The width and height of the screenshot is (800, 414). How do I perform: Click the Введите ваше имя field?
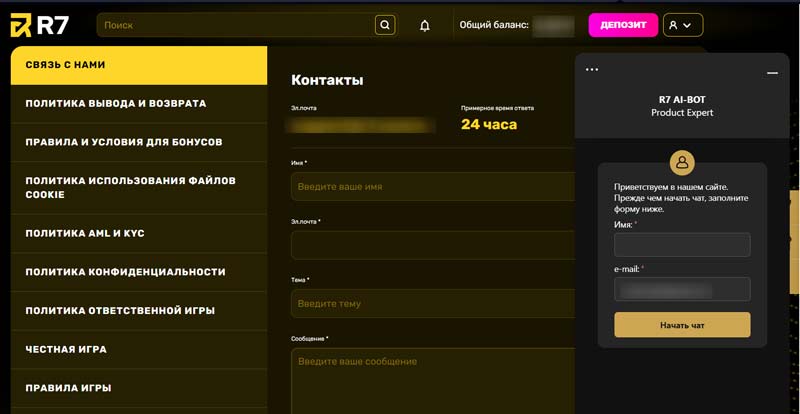coord(432,187)
